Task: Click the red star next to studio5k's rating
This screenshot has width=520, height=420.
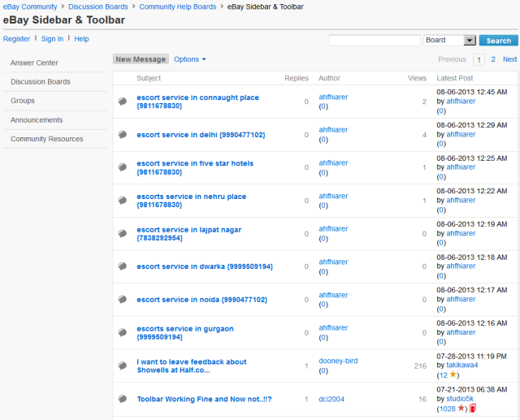Action: [x=461, y=408]
